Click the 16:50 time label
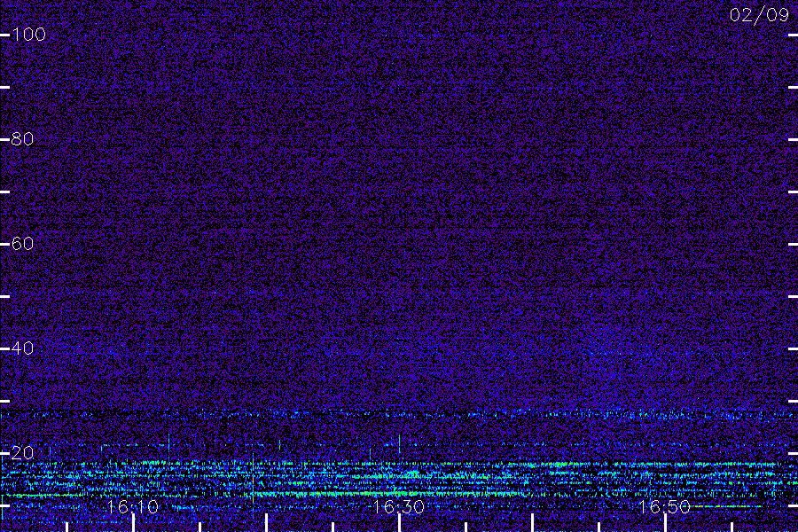The image size is (798, 532). [664, 506]
